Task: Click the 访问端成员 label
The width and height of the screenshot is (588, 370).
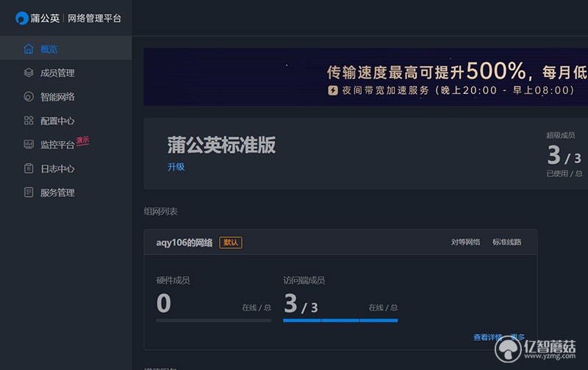Action: pyautogui.click(x=304, y=280)
